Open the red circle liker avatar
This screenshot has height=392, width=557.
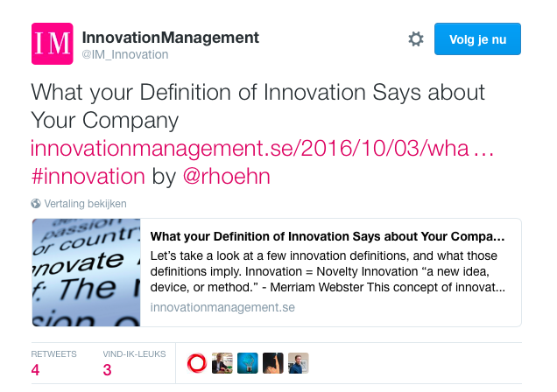(197, 363)
